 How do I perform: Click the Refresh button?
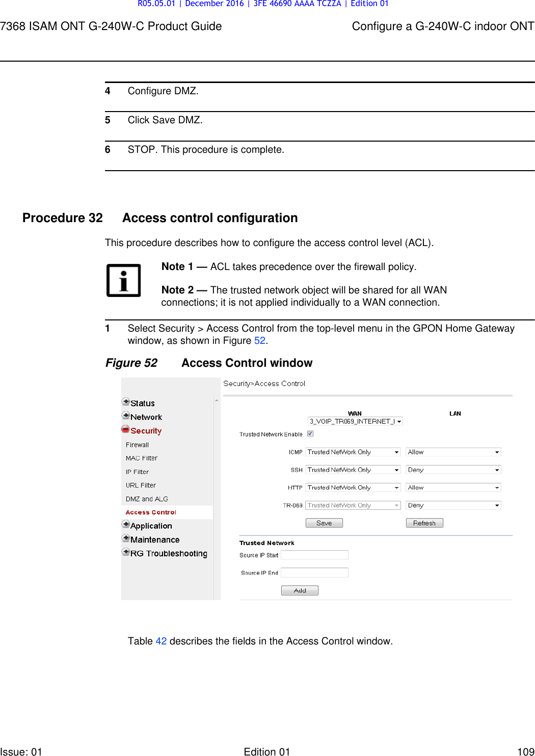424,522
